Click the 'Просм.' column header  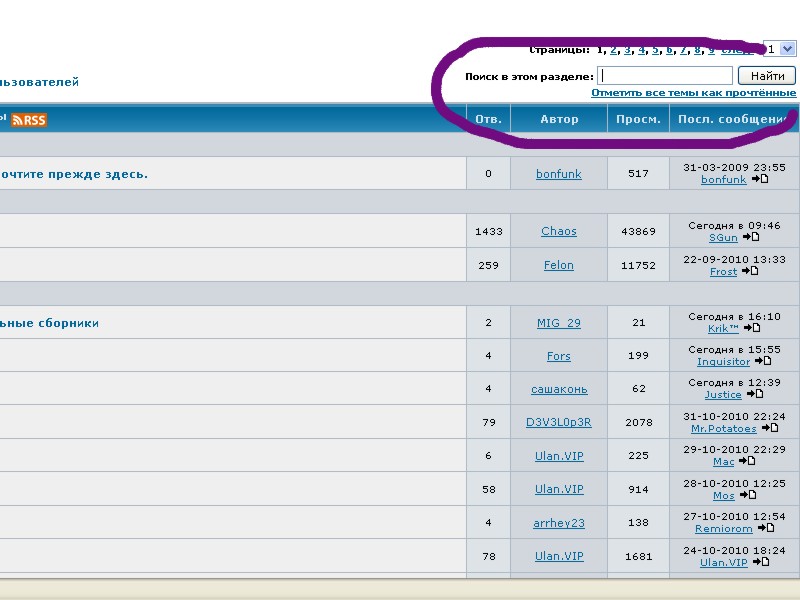(x=638, y=120)
